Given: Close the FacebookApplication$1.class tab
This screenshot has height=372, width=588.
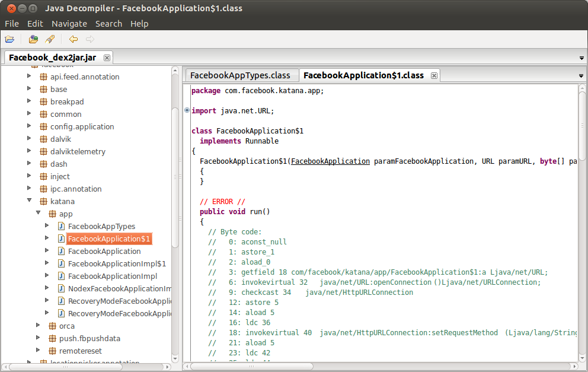Looking at the screenshot, I should tap(434, 75).
